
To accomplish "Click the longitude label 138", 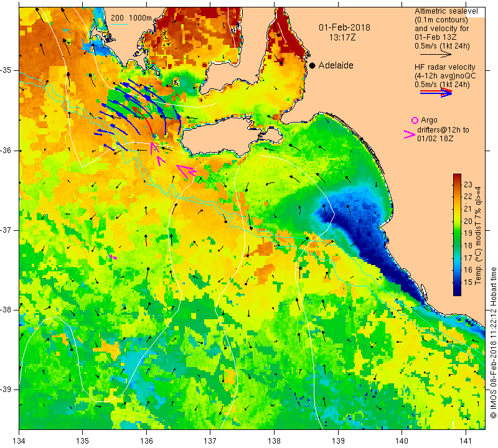I will 274,441.
